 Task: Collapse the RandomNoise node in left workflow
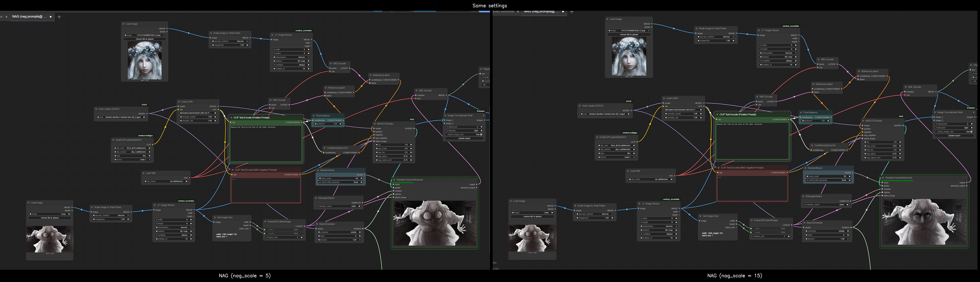click(318, 170)
